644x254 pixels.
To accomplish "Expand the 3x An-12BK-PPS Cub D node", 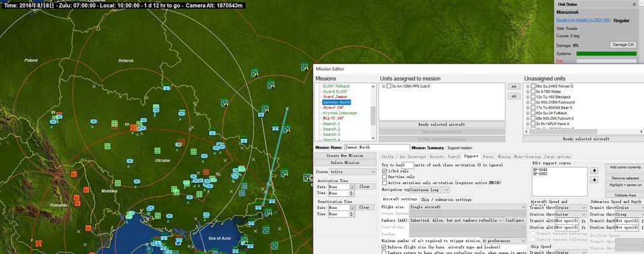I will pos(384,86).
